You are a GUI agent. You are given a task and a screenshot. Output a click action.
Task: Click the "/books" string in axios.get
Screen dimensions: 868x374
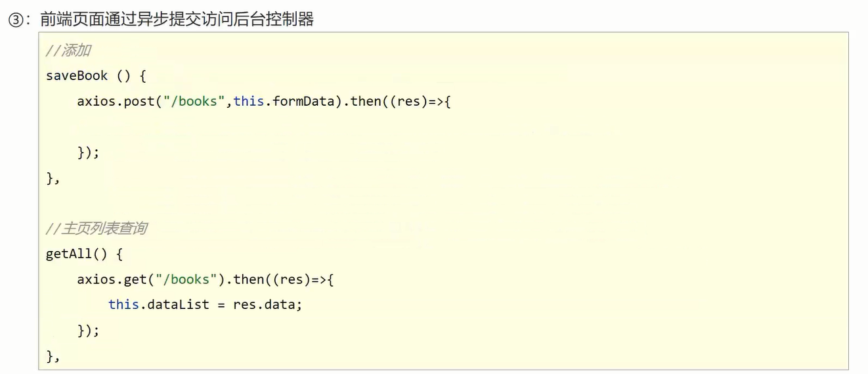[186, 279]
